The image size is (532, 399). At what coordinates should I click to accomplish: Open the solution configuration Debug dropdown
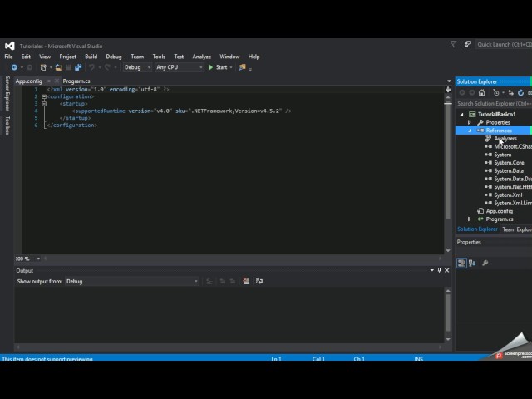(137, 67)
